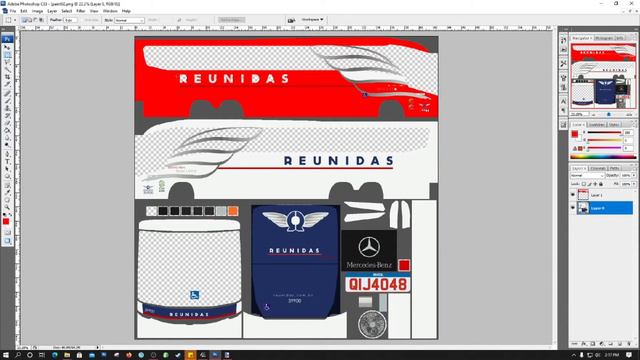This screenshot has height=360, width=640.
Task: Open Windows Start menu
Action: [x=6, y=355]
